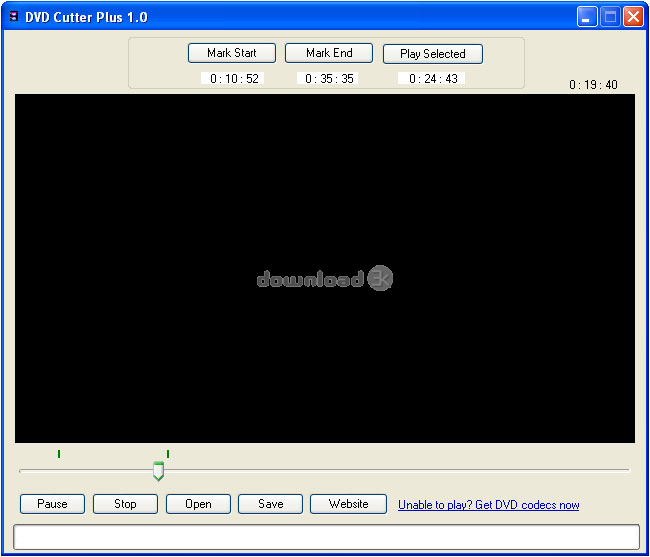The image size is (650, 557).
Task: Click the seek slider thumb
Action: pos(158,471)
